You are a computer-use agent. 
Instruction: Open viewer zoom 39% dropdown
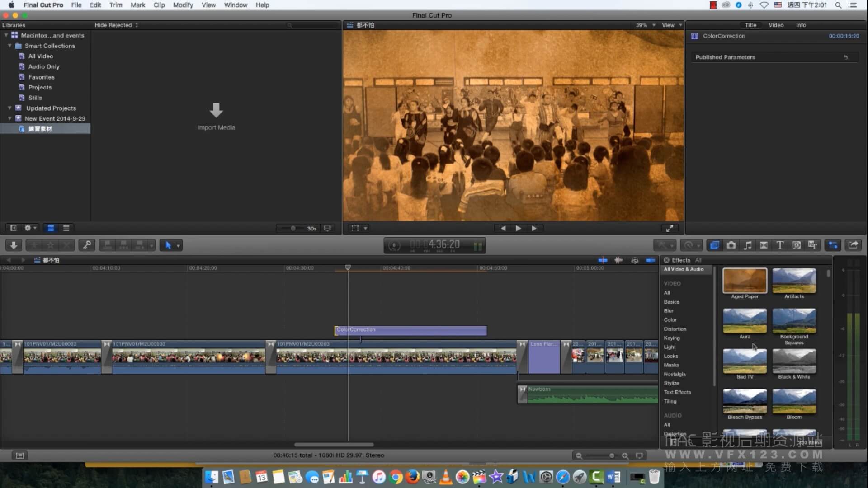645,25
